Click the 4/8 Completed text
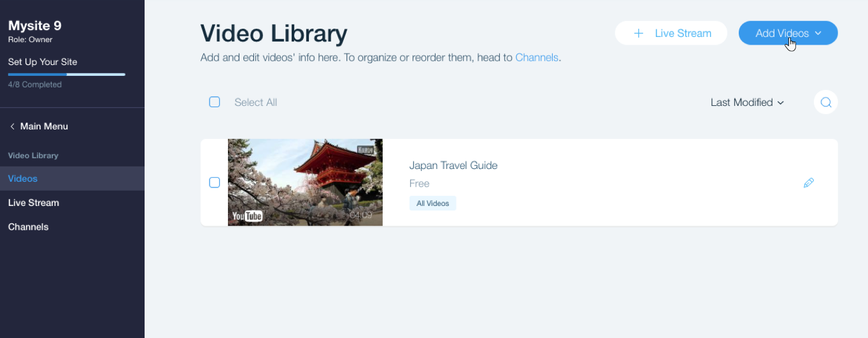 click(x=35, y=84)
